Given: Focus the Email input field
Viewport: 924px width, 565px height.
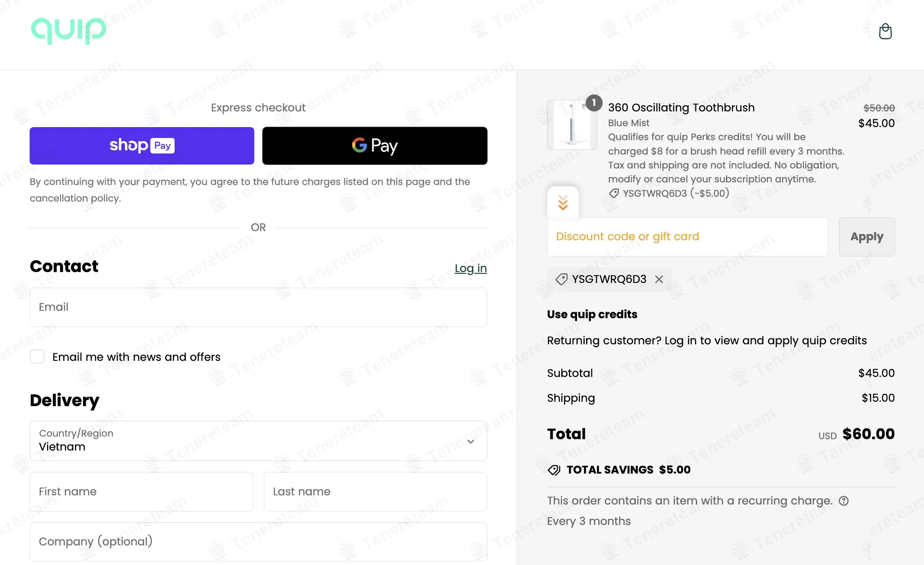Looking at the screenshot, I should (x=258, y=307).
